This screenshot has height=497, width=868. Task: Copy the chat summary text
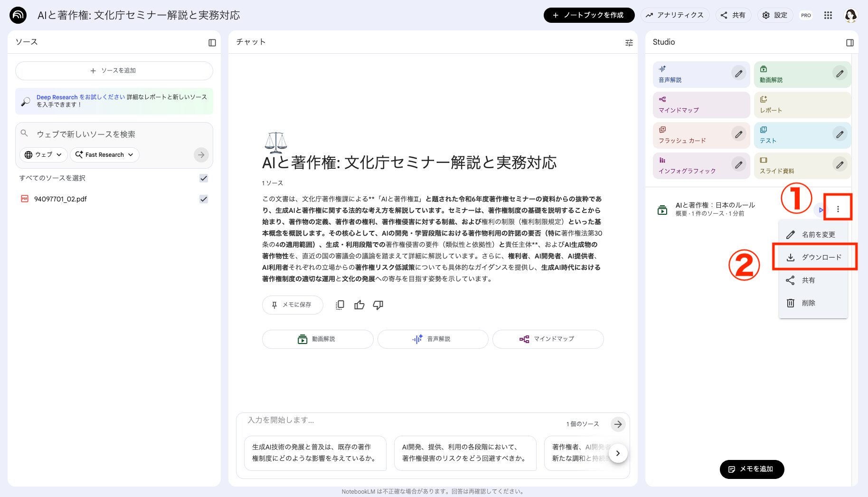340,305
